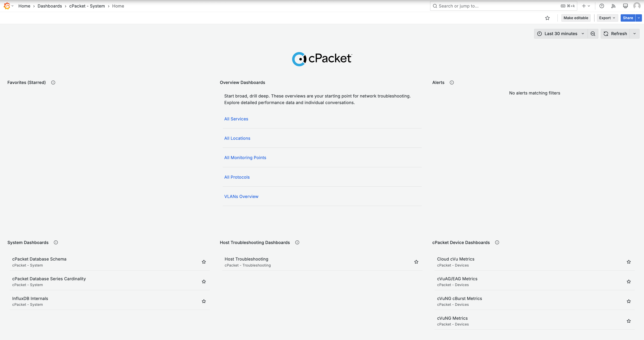
Task: Mark this dashboard as favorite with star
Action: tap(548, 18)
